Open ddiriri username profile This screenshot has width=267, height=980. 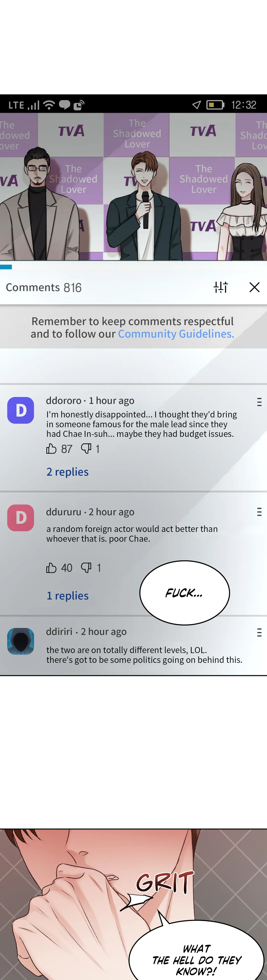[x=59, y=632]
